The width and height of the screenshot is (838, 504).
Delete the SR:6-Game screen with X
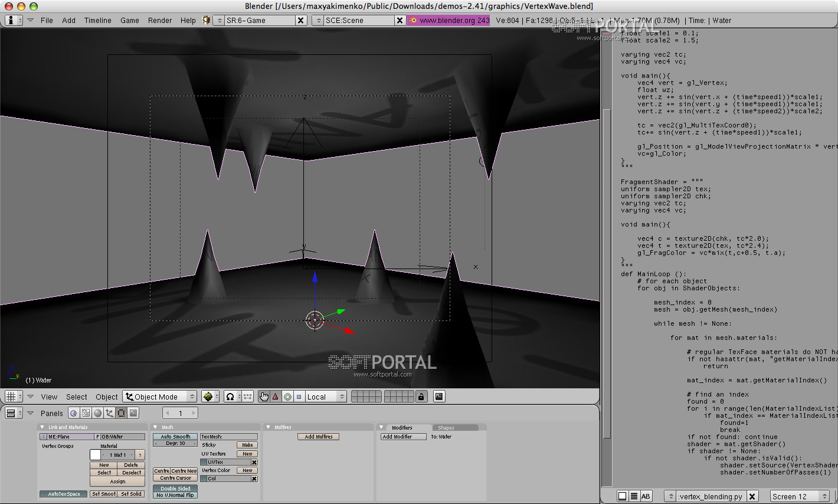pyautogui.click(x=300, y=20)
